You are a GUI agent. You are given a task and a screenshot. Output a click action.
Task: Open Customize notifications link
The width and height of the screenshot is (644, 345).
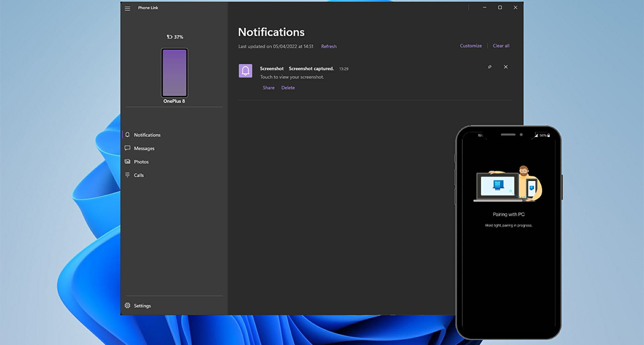[471, 46]
